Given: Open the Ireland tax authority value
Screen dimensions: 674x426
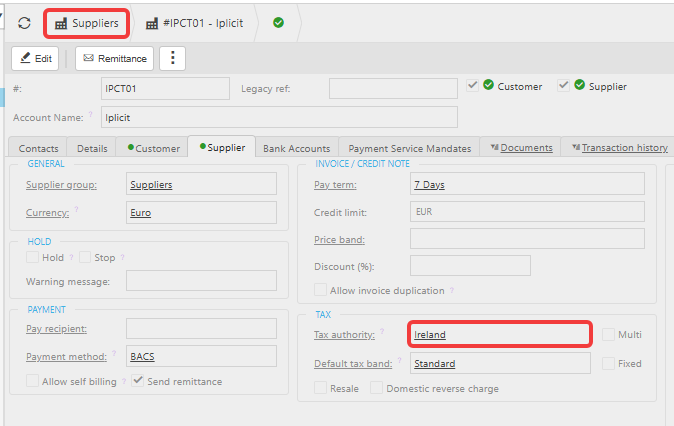Looking at the screenshot, I should [430, 335].
